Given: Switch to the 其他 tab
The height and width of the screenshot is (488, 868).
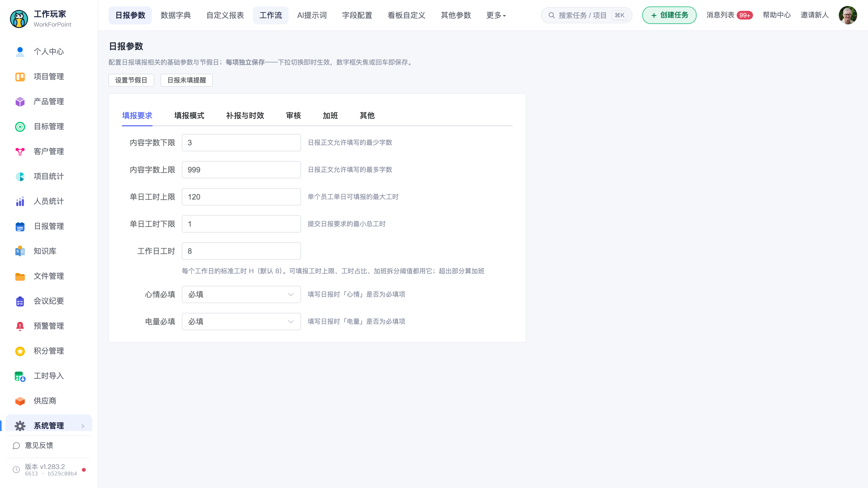Looking at the screenshot, I should [x=367, y=115].
